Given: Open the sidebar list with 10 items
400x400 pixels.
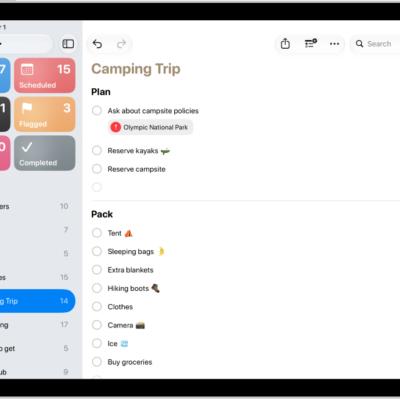Looking at the screenshot, I should point(37,206).
